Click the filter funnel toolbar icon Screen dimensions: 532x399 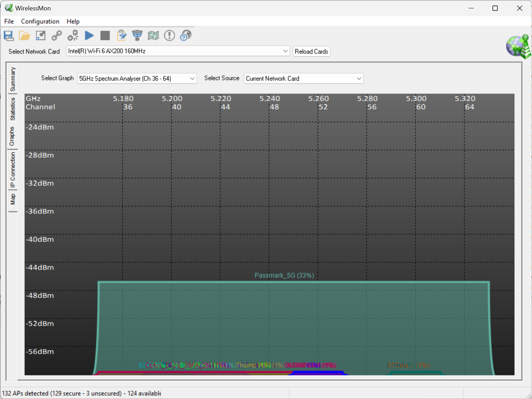click(137, 35)
